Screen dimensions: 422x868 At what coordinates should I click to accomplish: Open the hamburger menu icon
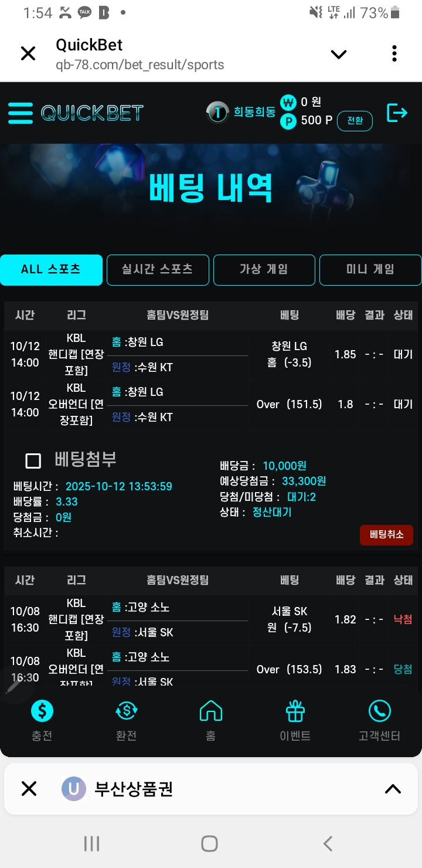click(21, 113)
